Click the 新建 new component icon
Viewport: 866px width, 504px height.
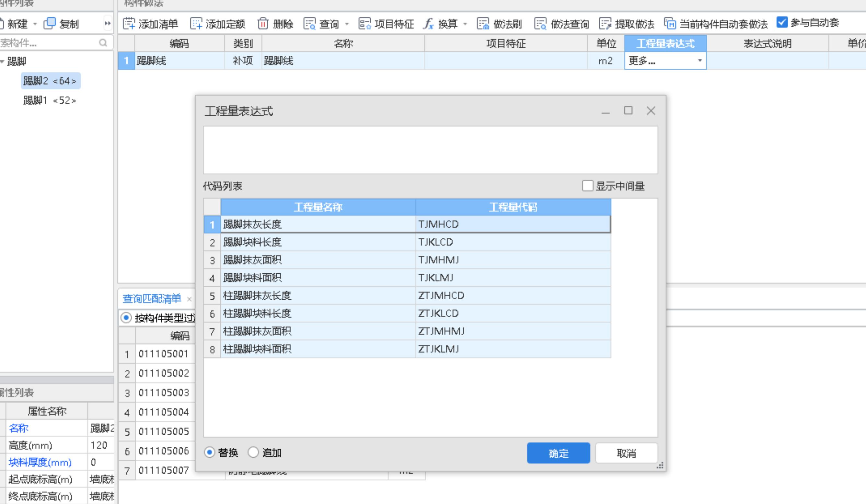[x=1, y=24]
